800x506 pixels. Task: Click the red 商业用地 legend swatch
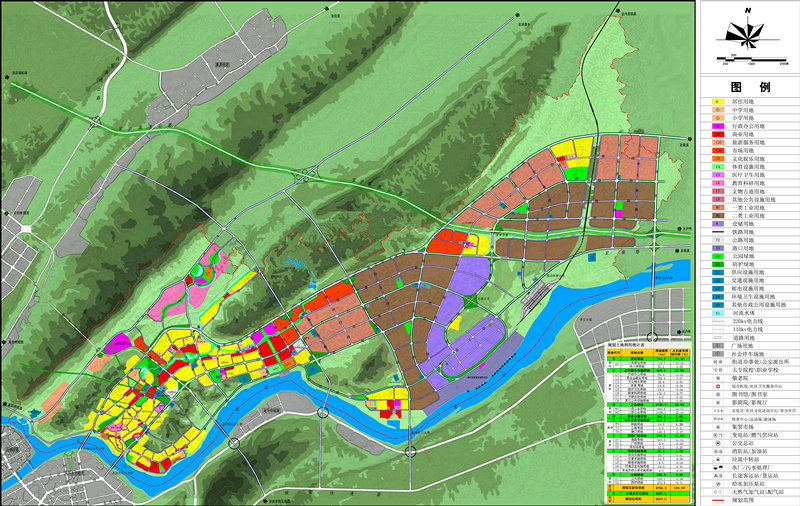coord(717,136)
